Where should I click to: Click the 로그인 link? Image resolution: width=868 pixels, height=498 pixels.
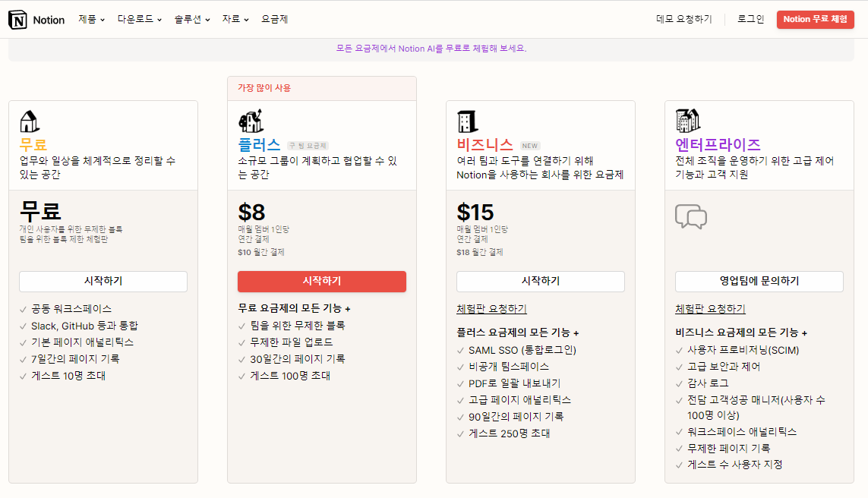[x=750, y=20]
